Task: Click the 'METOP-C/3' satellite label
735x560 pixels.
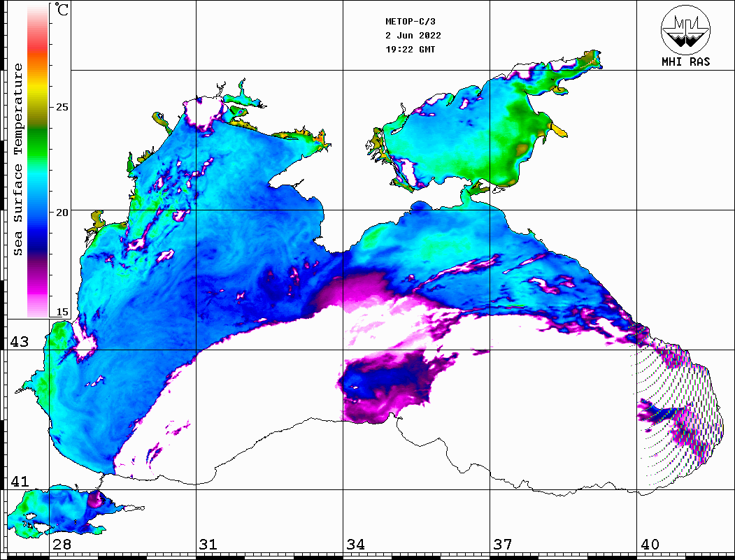Action: click(x=410, y=22)
